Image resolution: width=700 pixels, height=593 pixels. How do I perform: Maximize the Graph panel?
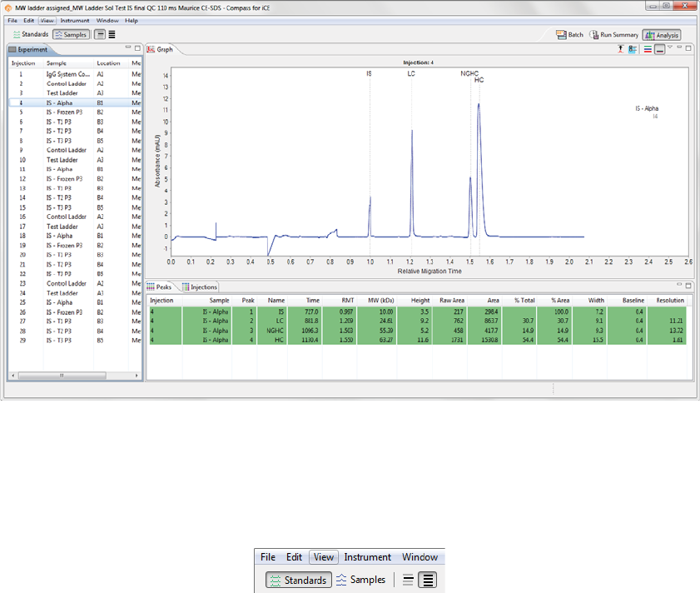pyautogui.click(x=688, y=48)
